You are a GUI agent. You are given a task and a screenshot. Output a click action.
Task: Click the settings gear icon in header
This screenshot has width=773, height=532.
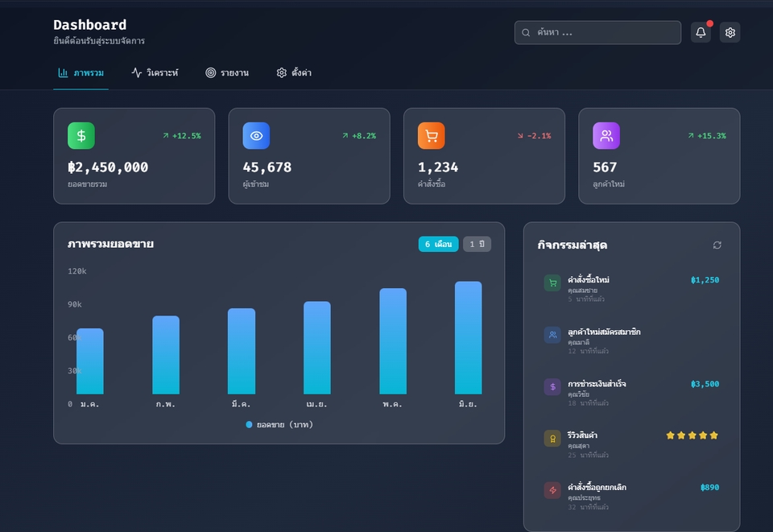point(730,33)
